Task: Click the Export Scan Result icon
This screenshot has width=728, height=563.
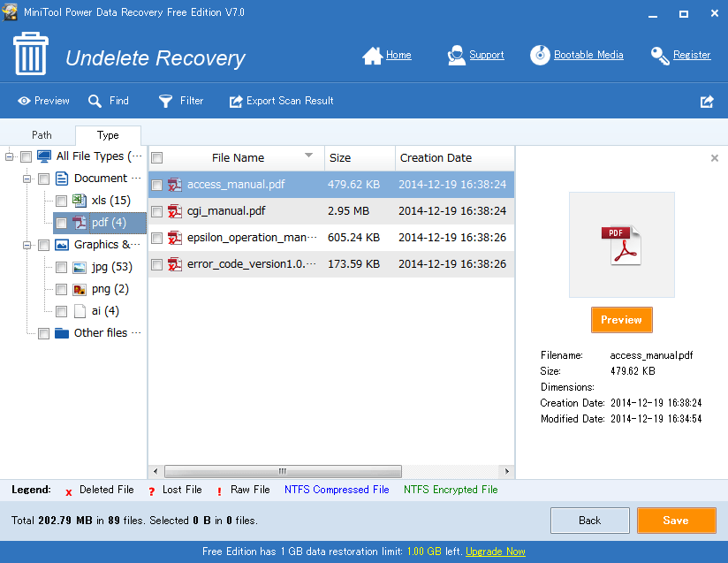Action: tap(236, 102)
